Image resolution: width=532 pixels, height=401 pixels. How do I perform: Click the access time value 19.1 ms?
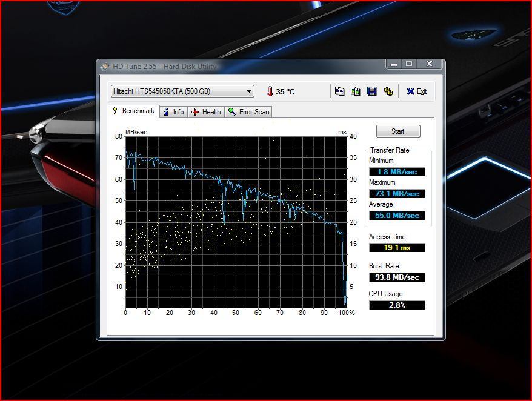(x=397, y=248)
